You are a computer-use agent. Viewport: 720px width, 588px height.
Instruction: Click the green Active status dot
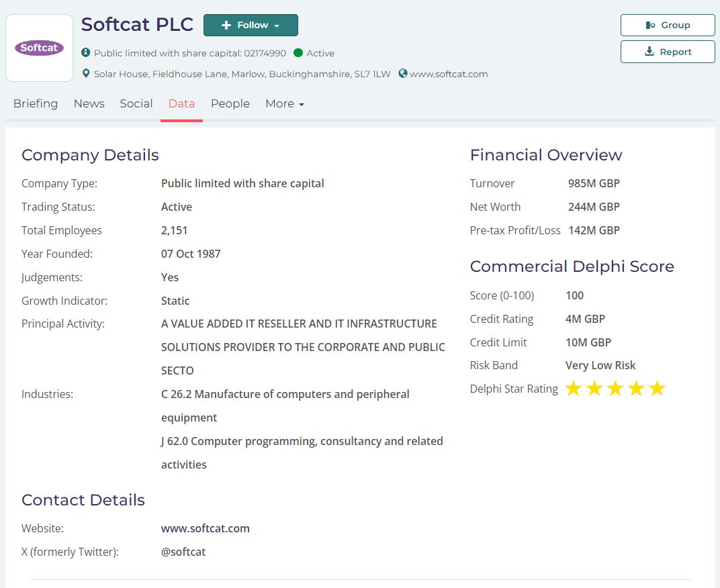tap(298, 53)
